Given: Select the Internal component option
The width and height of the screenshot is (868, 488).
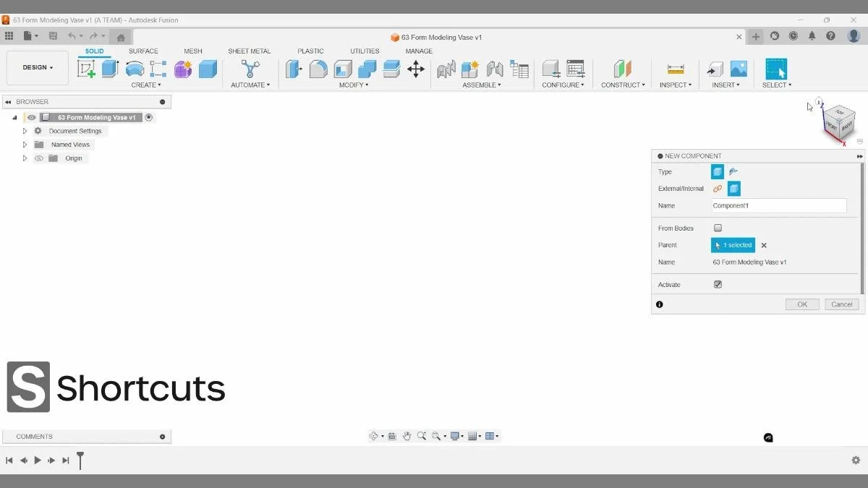Looking at the screenshot, I should 733,189.
